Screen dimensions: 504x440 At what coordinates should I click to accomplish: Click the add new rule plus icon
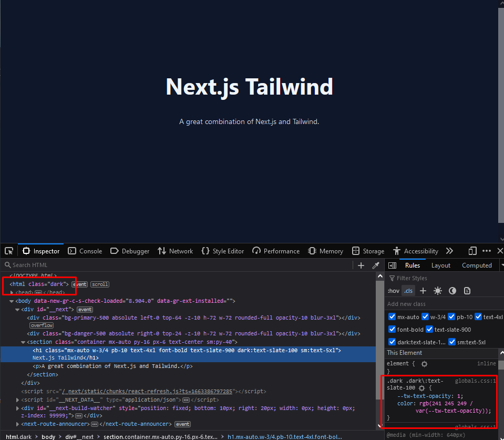(x=423, y=290)
